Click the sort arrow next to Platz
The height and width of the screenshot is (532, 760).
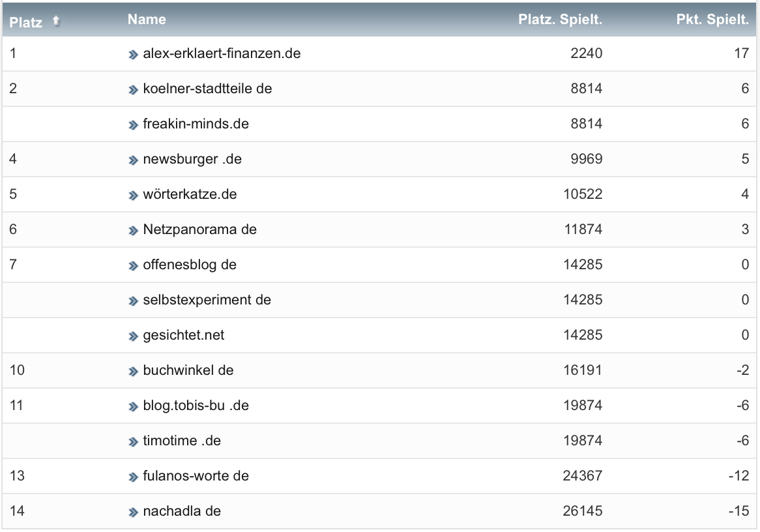click(x=56, y=21)
